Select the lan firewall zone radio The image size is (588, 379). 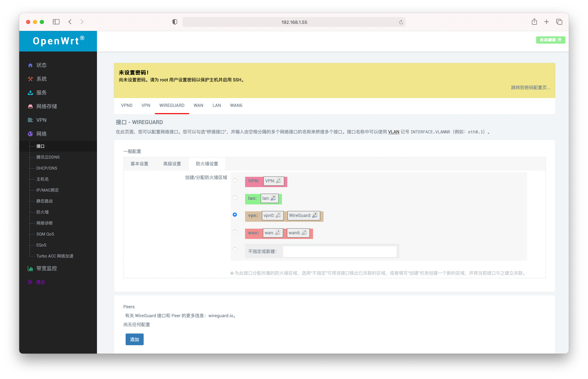click(235, 198)
